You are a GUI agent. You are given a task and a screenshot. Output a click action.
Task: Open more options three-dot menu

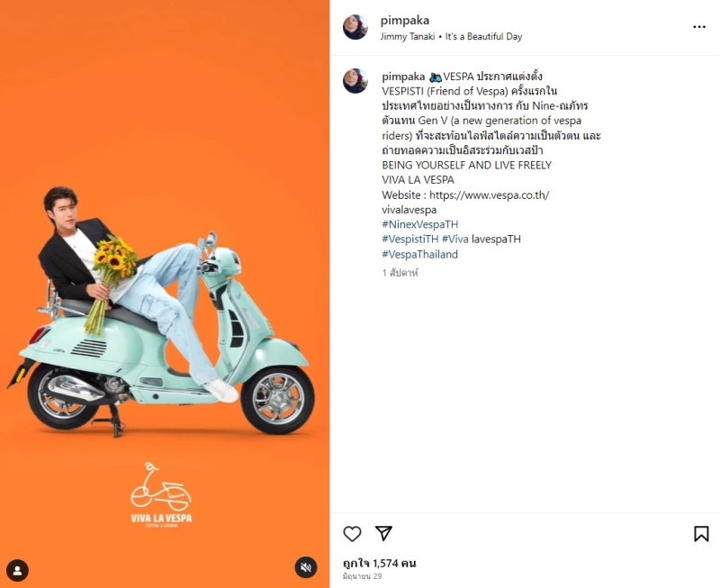(699, 27)
